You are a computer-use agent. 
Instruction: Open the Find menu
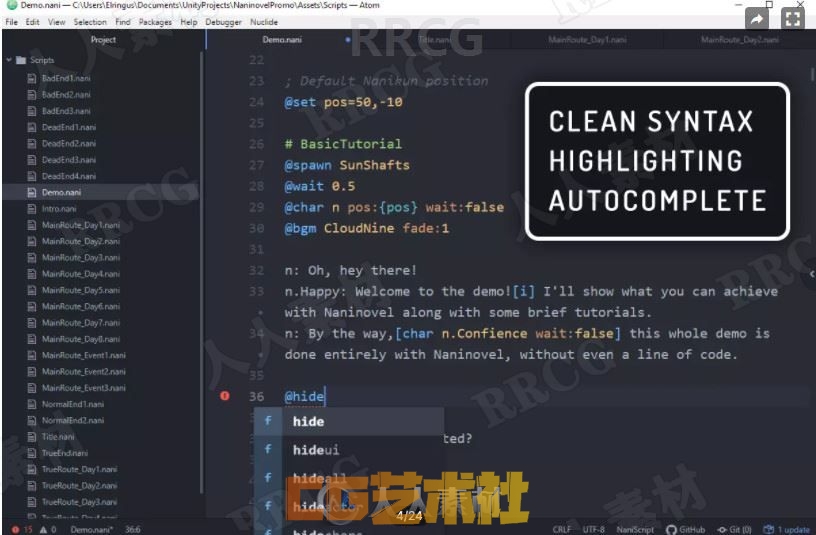(x=123, y=22)
